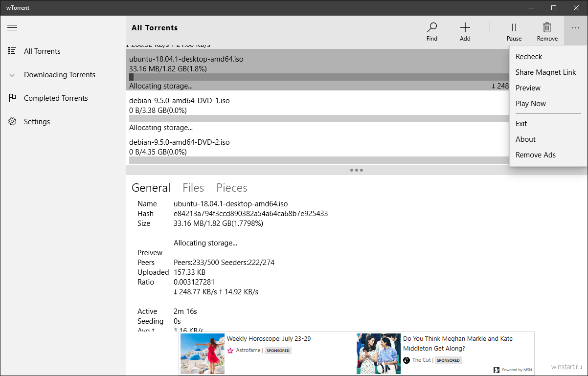The height and width of the screenshot is (376, 588).
Task: Click the Completed Torrents flag icon
Action: (12, 98)
